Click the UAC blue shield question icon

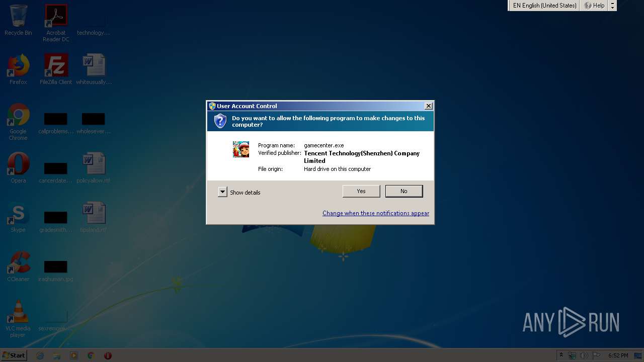click(x=220, y=121)
